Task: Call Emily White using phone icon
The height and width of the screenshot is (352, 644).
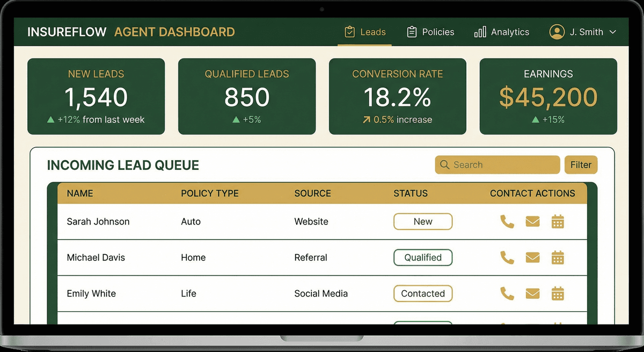Action: (x=507, y=293)
